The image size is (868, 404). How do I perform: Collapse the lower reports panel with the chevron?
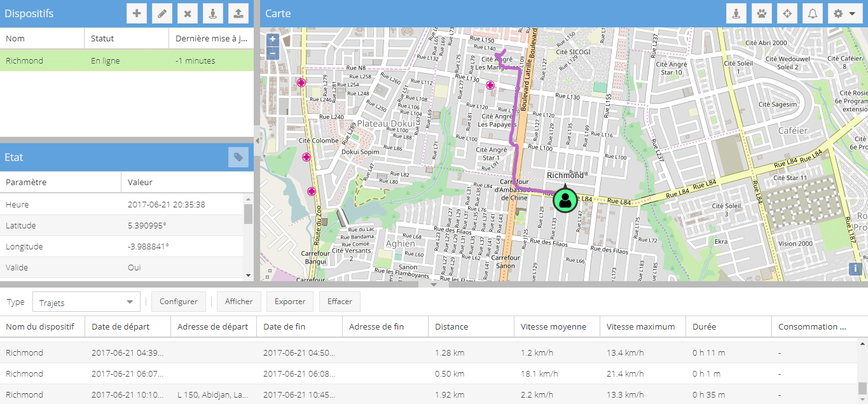point(434,284)
